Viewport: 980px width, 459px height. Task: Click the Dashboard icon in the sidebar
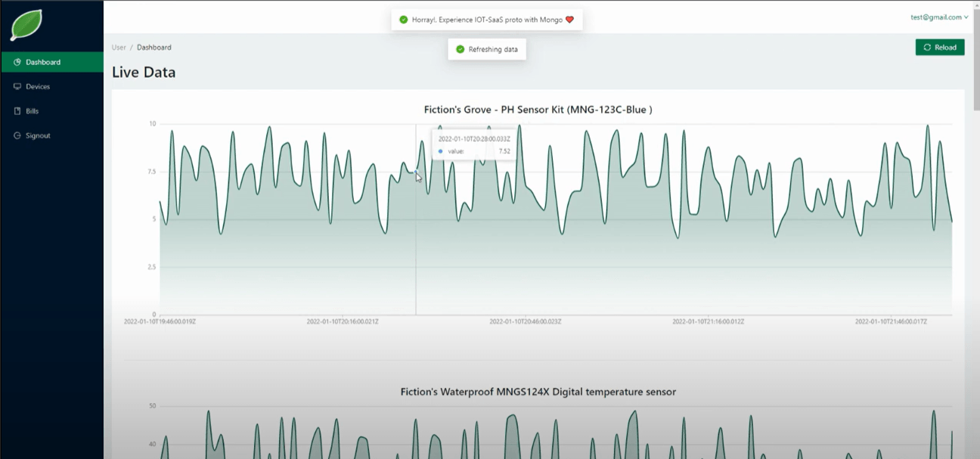(x=17, y=62)
